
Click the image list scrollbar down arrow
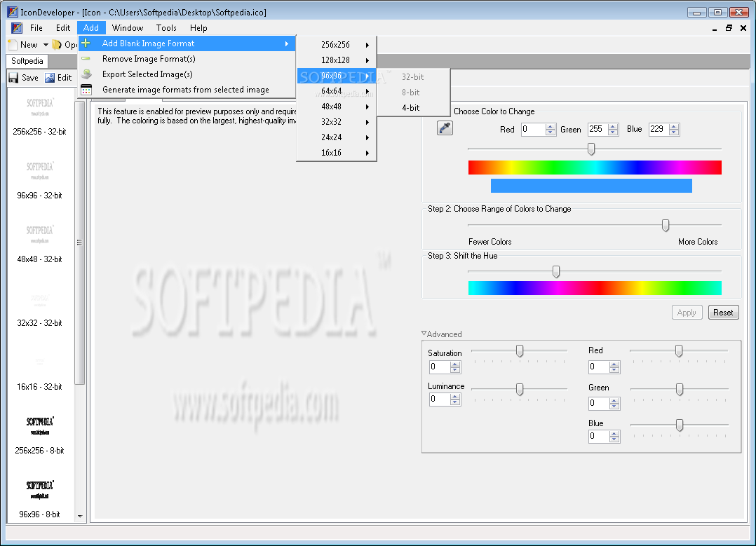coord(80,516)
